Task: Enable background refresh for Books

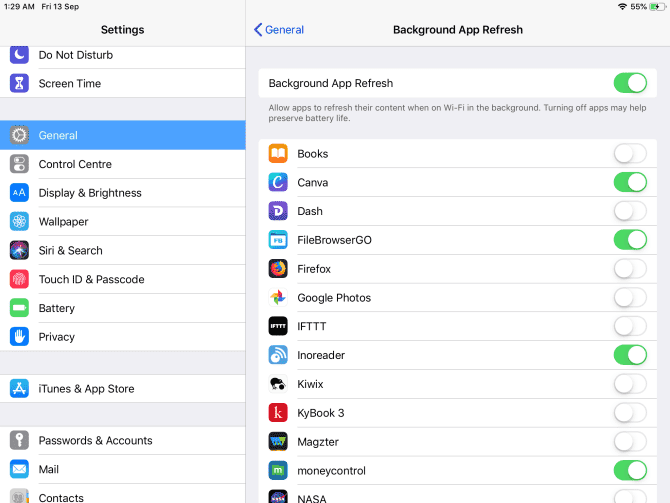Action: pos(630,153)
